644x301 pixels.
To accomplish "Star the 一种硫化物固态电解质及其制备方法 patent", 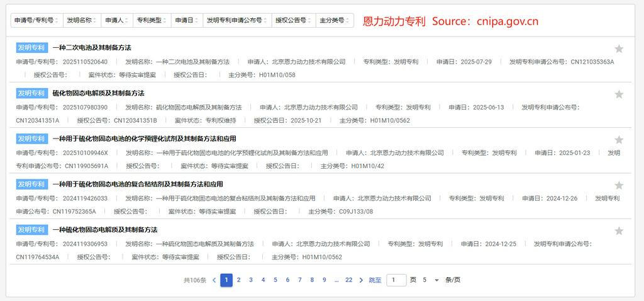I will pos(619,230).
